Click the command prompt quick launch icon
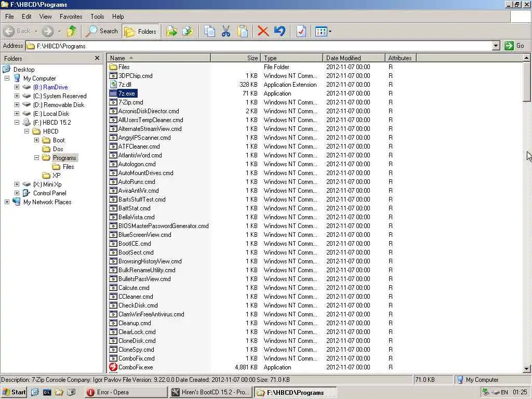Image resolution: width=532 pixels, height=399 pixels. point(47,392)
